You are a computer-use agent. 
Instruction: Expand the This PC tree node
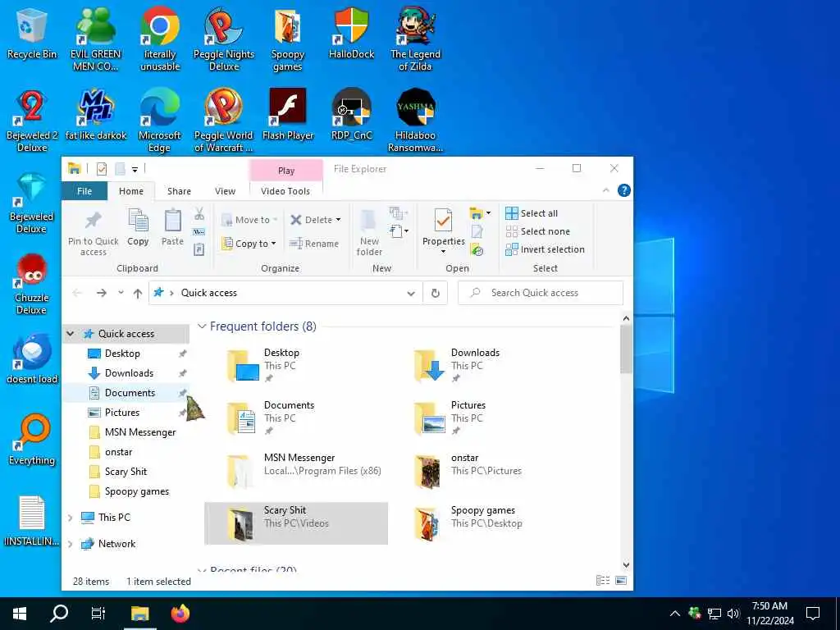click(71, 518)
